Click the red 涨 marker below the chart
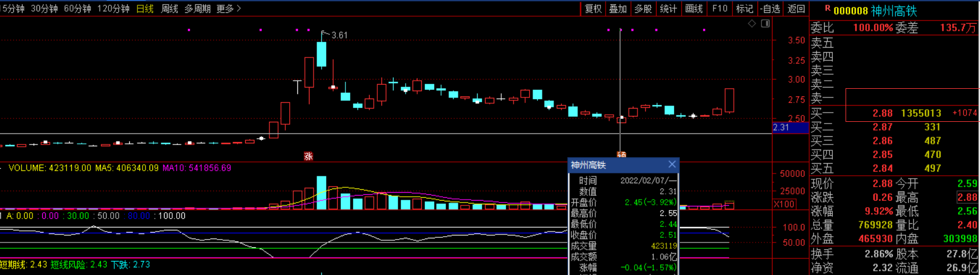 (x=308, y=156)
